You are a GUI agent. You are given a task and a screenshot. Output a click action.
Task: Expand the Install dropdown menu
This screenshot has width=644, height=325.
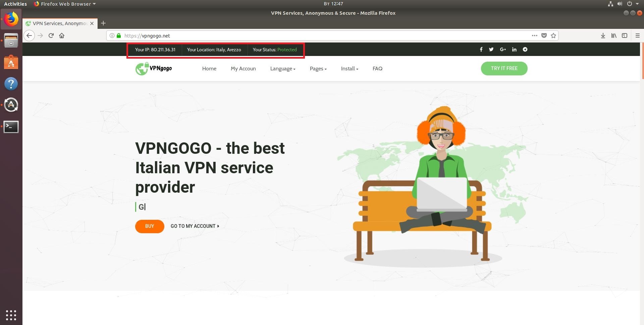coord(350,69)
